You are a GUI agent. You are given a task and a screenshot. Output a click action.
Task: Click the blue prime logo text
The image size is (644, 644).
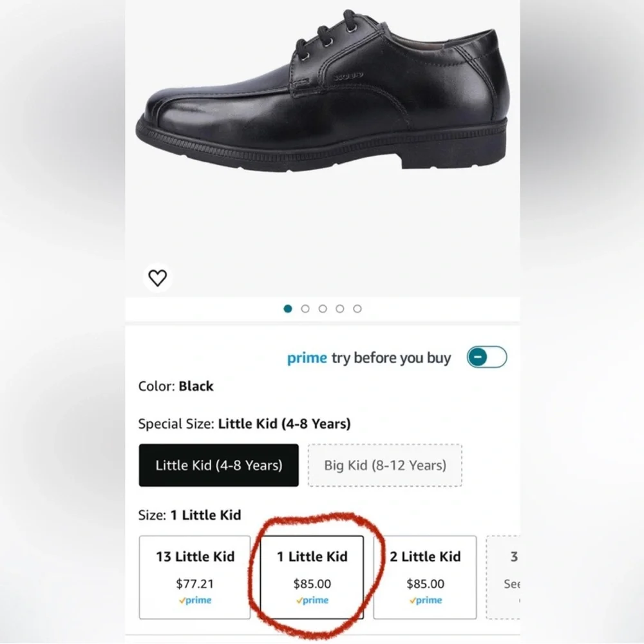(307, 358)
